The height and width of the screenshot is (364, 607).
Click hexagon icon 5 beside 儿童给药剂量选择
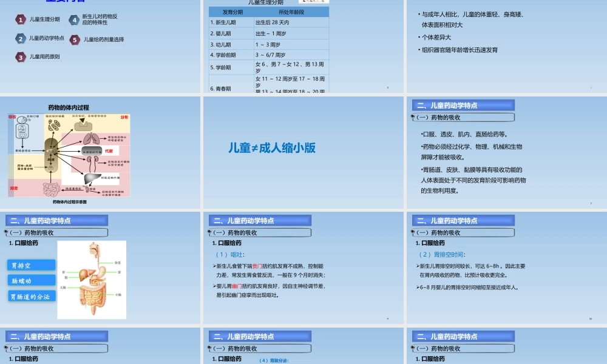point(74,39)
